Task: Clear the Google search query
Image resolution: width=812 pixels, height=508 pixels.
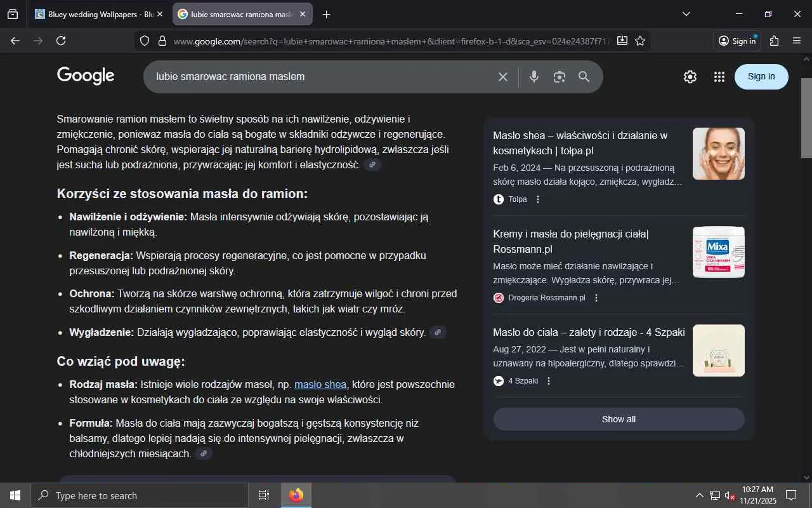Action: [503, 77]
